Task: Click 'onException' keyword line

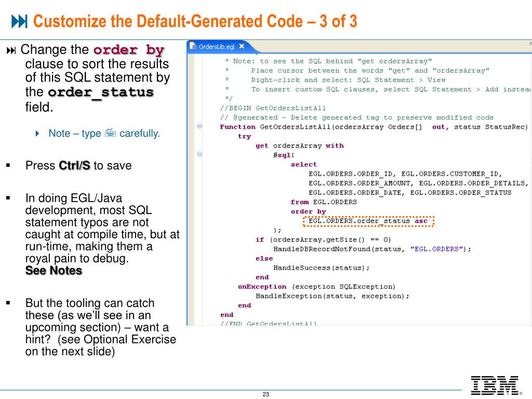Action: click(x=316, y=287)
